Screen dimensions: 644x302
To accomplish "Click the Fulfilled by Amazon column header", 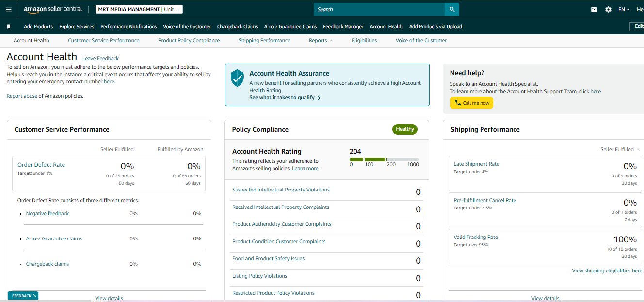I will (180, 149).
